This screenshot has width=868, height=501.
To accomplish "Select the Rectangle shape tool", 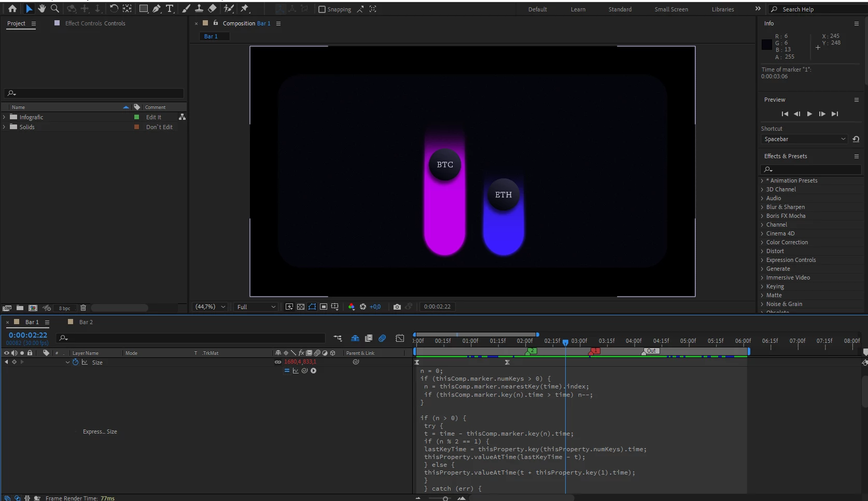I will coord(144,9).
